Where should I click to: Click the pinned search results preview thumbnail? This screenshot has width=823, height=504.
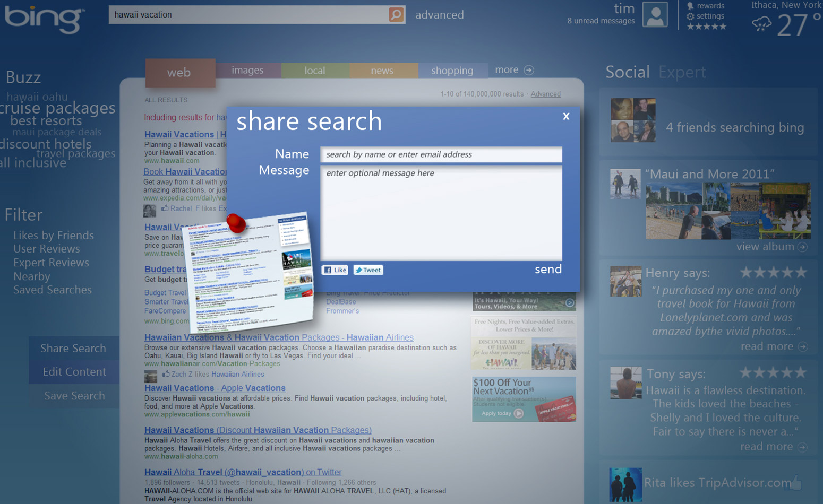(248, 273)
